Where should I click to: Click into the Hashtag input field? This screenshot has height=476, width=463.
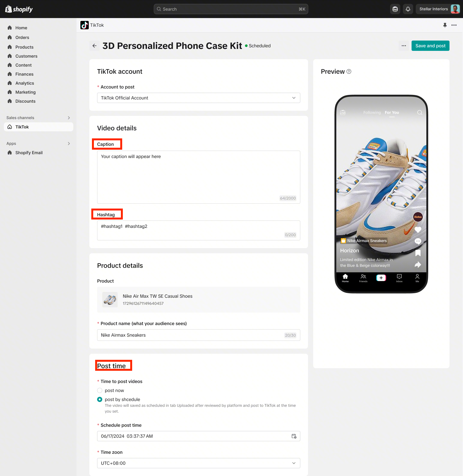pos(199,230)
